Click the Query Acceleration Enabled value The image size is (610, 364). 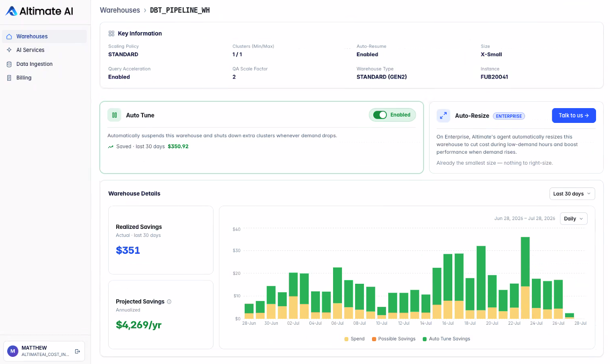coord(119,77)
